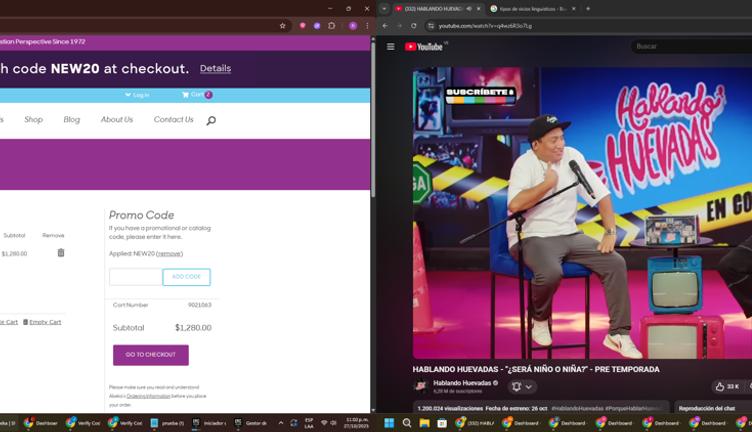This screenshot has height=432, width=752.
Task: Click the cart number '9021063'
Action: pyautogui.click(x=200, y=305)
